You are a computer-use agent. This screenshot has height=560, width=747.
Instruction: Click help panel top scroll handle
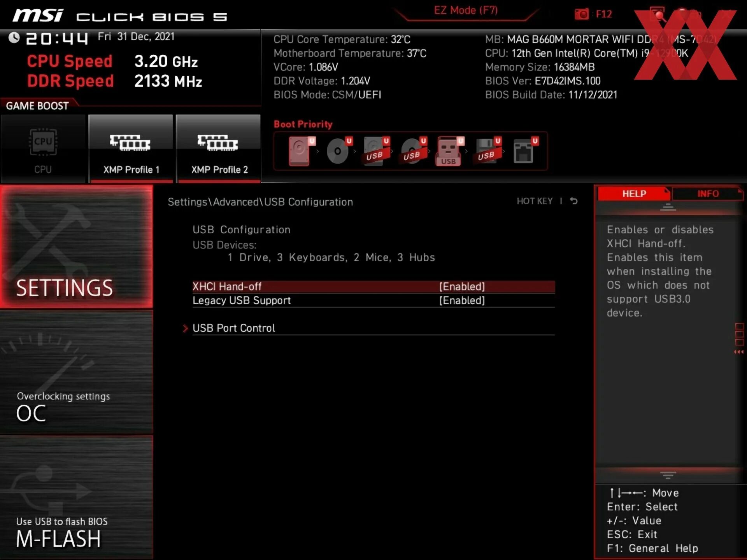tap(668, 207)
